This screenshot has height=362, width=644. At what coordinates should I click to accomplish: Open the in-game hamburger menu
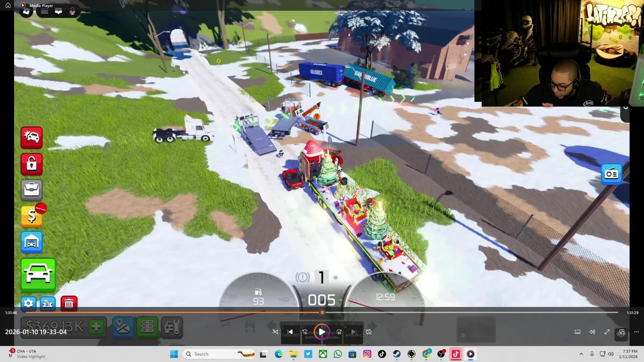(x=44, y=12)
